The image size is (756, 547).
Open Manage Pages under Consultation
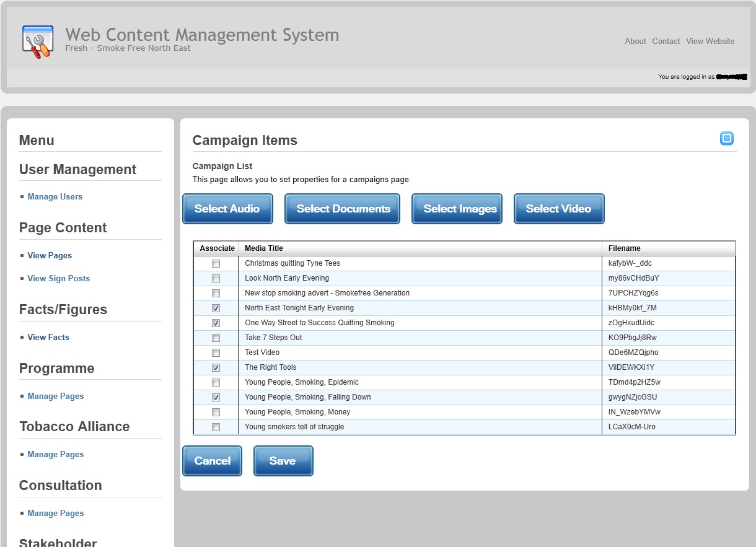tap(56, 514)
